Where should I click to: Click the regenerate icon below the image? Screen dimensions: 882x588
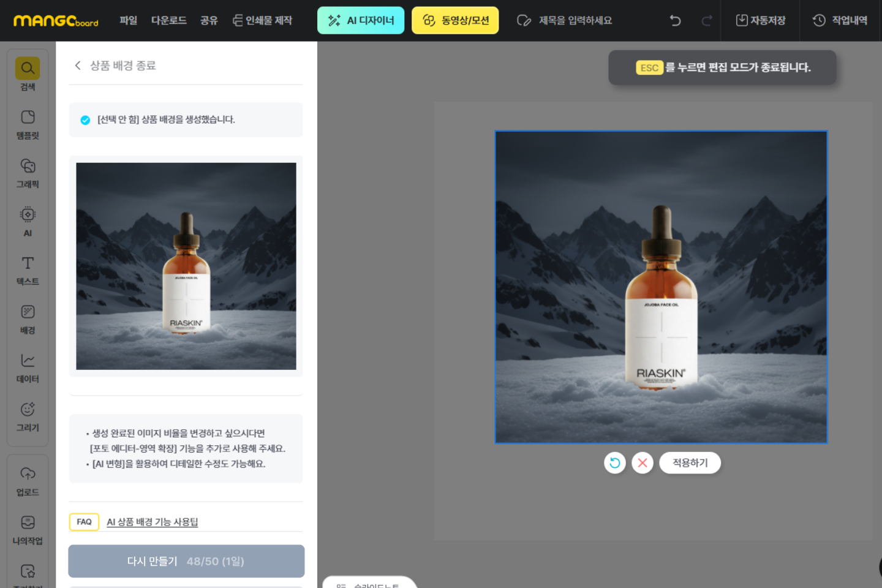tap(614, 463)
